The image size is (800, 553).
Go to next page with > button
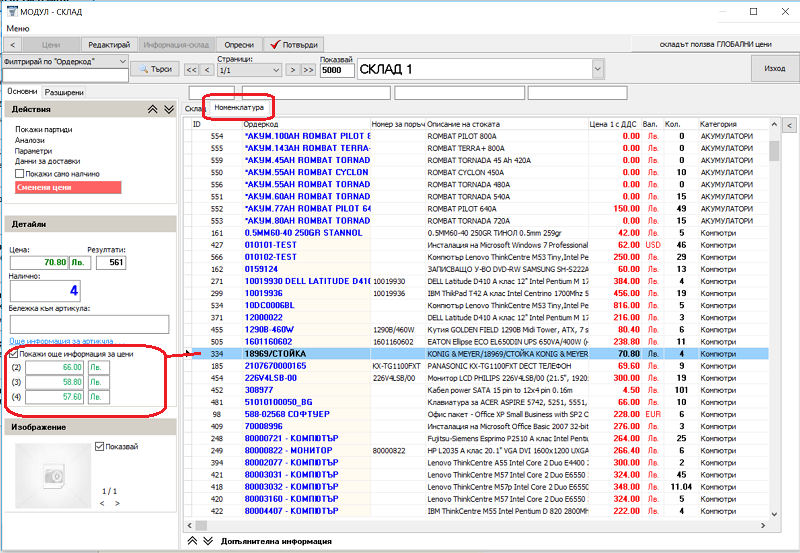[292, 70]
